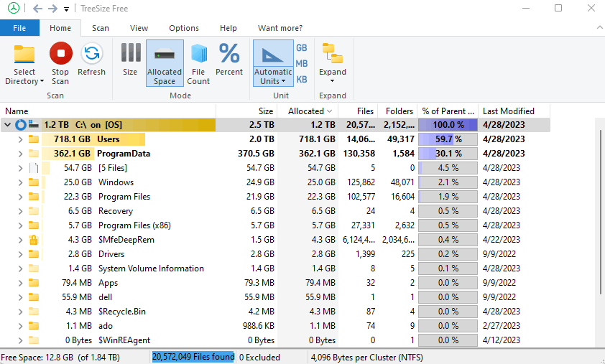Image resolution: width=605 pixels, height=364 pixels.
Task: Open the Expand dropdown arrow
Action: click(x=332, y=81)
